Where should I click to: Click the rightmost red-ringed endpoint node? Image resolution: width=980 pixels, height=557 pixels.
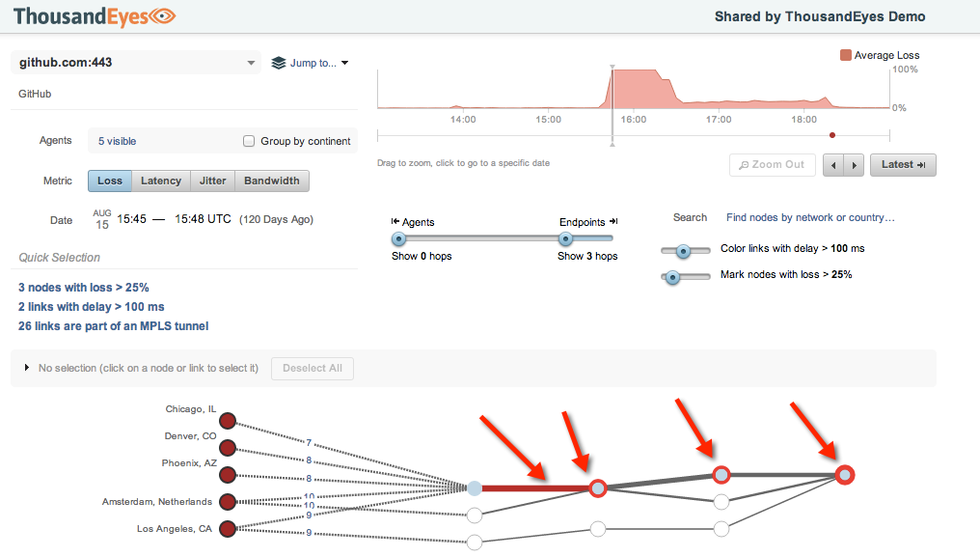(x=845, y=474)
